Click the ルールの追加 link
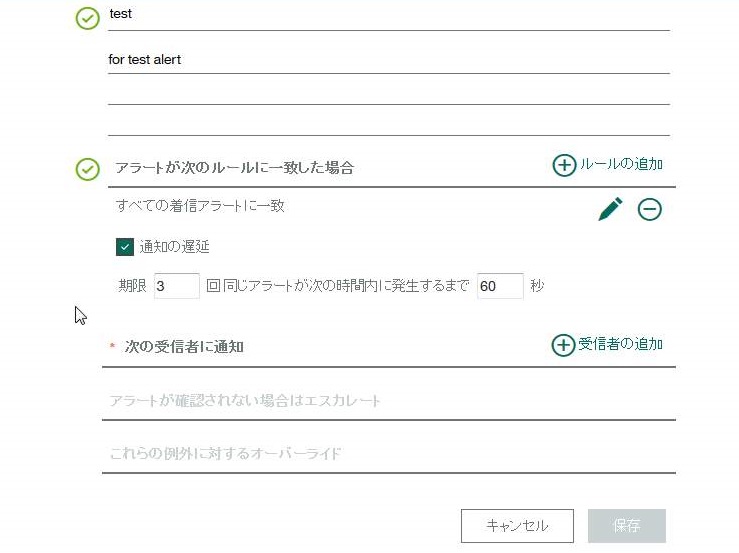 coord(621,164)
